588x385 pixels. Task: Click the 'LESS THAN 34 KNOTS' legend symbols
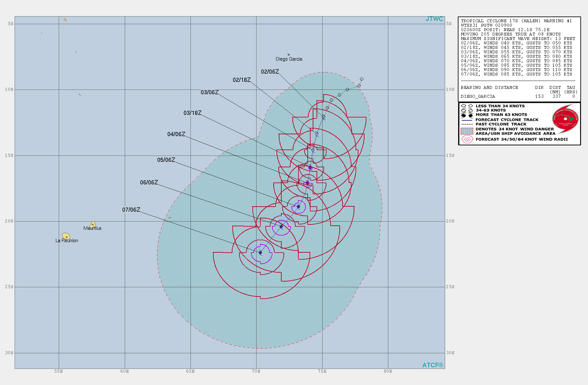467,106
